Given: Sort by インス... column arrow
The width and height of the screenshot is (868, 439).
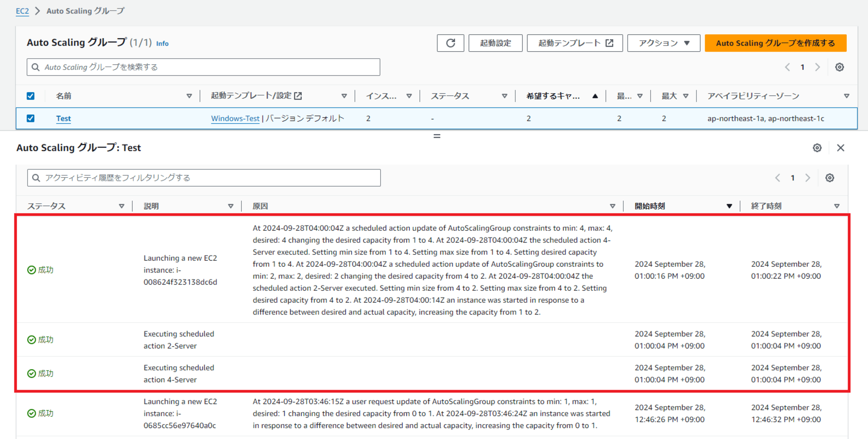Looking at the screenshot, I should coord(409,96).
